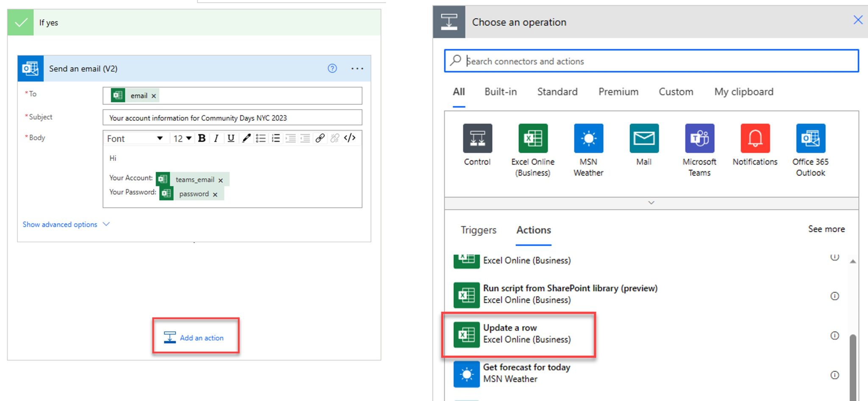Open the font family dropdown
The image size is (868, 401).
click(x=136, y=138)
